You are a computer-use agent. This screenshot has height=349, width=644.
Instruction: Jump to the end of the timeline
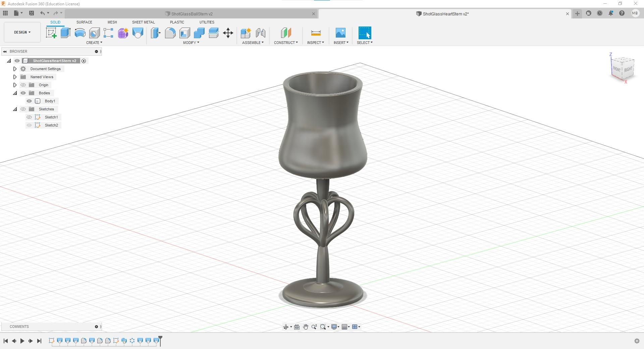pyautogui.click(x=39, y=341)
